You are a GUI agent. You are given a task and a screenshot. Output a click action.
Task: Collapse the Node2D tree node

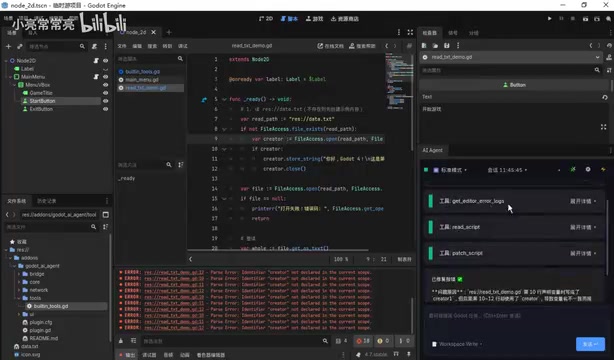click(x=6, y=61)
